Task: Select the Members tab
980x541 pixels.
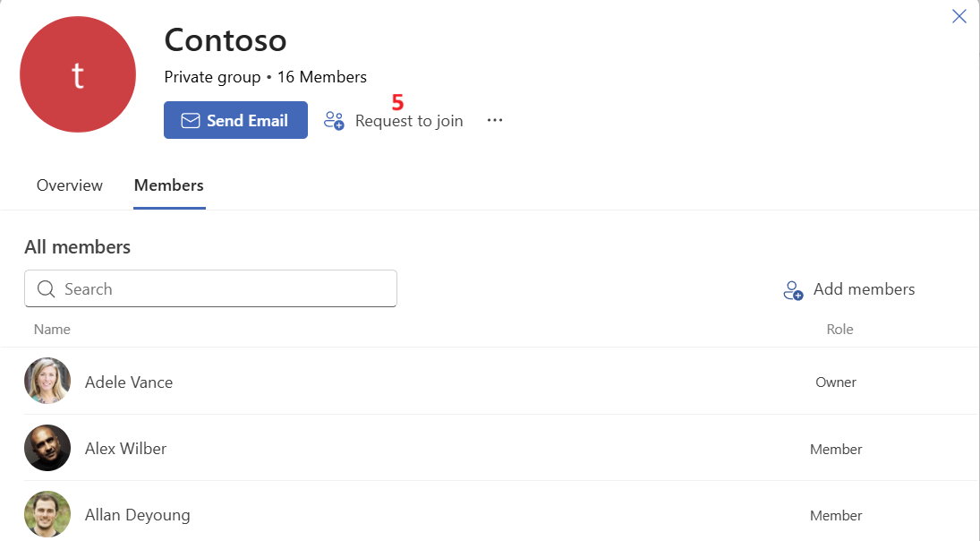Action: 169,185
